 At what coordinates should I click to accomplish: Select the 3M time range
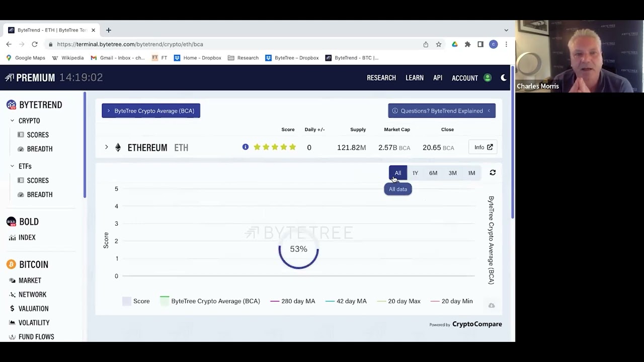453,173
